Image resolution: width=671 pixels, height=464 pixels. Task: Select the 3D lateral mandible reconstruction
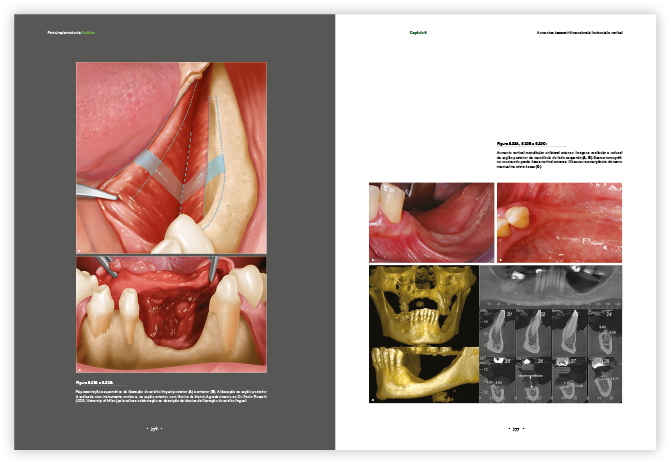pyautogui.click(x=423, y=372)
